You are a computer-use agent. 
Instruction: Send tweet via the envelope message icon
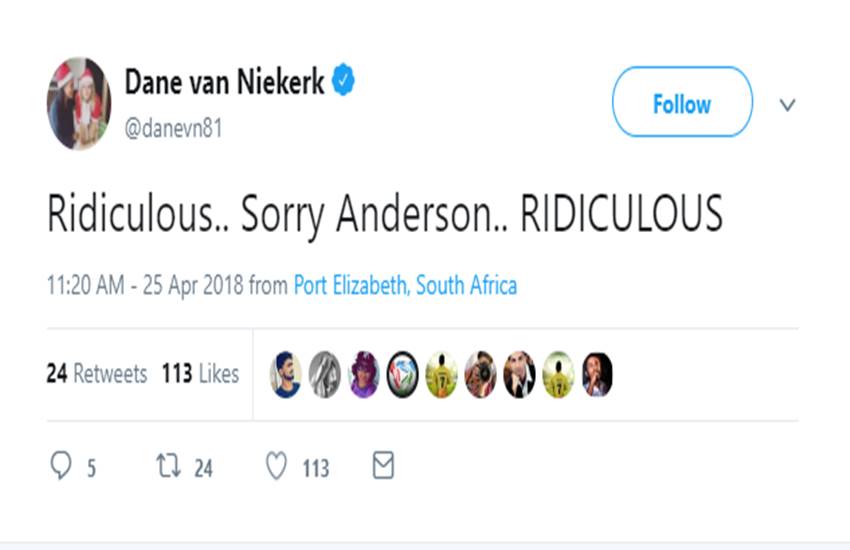coord(383,465)
